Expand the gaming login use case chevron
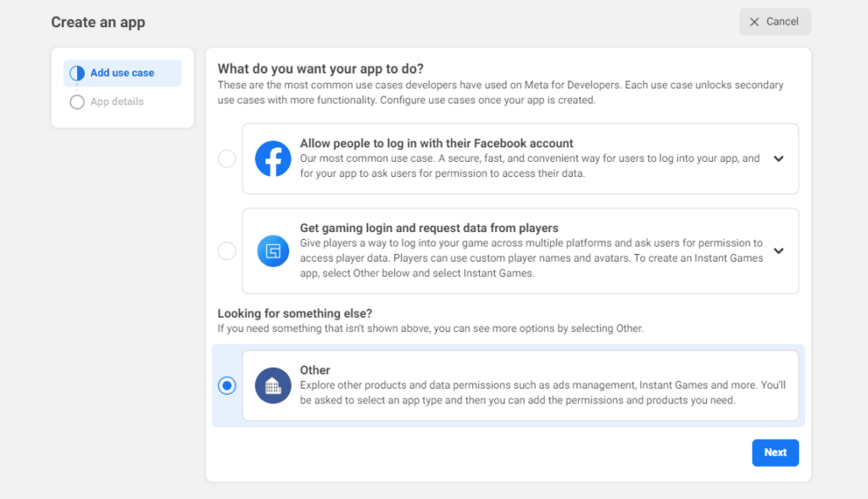Screen dimensions: 868x499 778,251
